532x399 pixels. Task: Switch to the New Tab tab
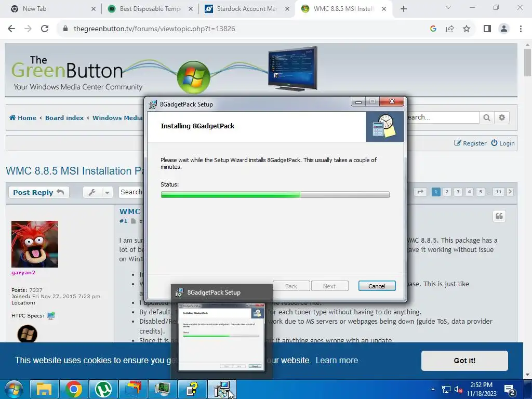34,9
